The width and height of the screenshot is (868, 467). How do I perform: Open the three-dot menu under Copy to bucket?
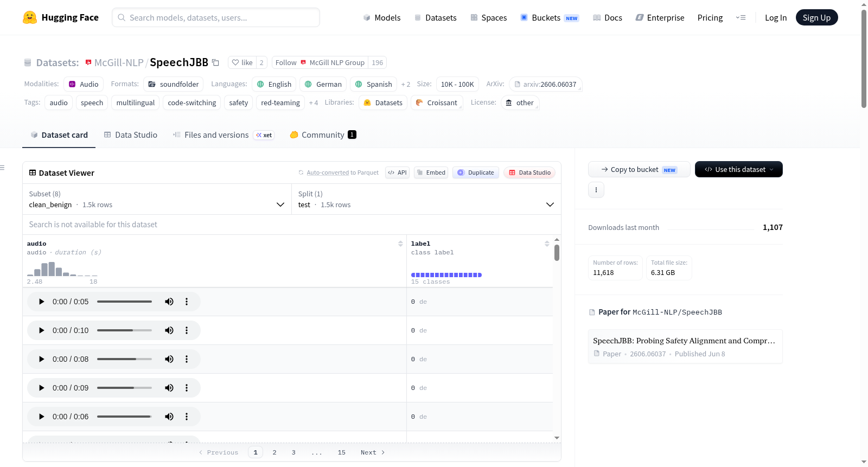596,190
